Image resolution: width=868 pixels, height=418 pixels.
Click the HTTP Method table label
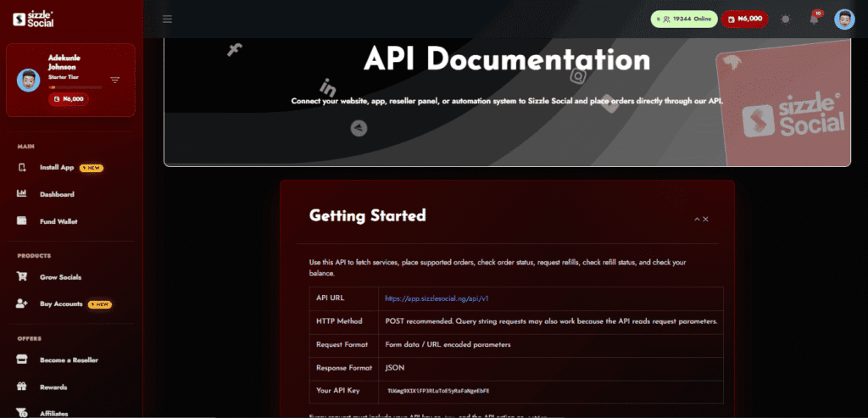tap(339, 321)
